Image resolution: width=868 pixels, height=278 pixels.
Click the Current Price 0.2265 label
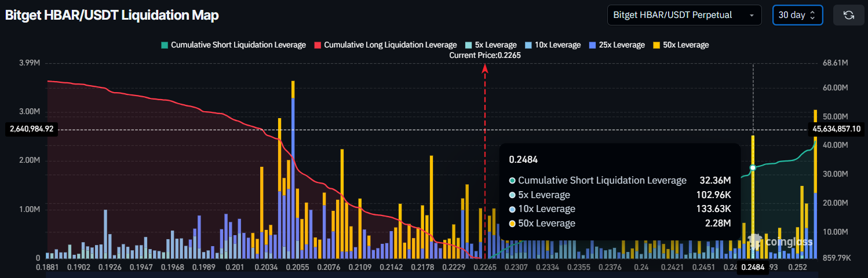tap(485, 56)
